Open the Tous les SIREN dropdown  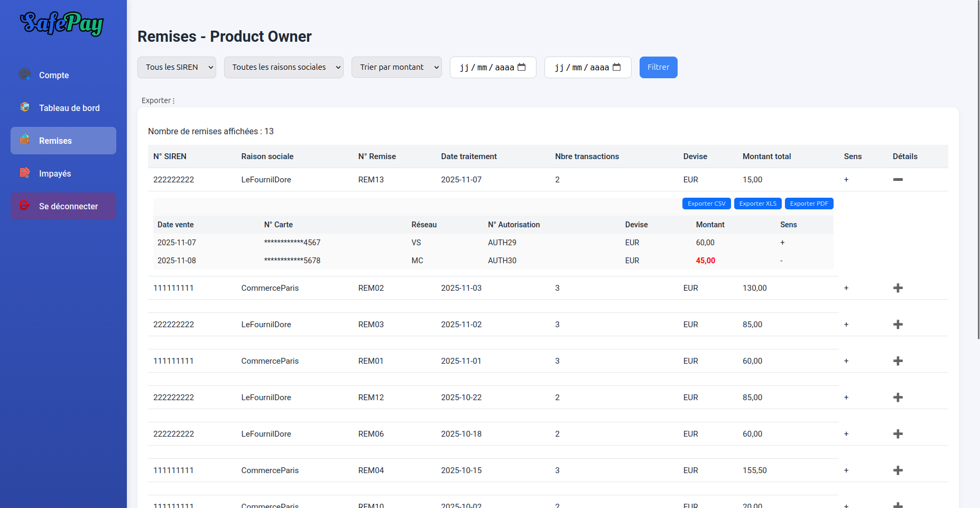click(177, 67)
